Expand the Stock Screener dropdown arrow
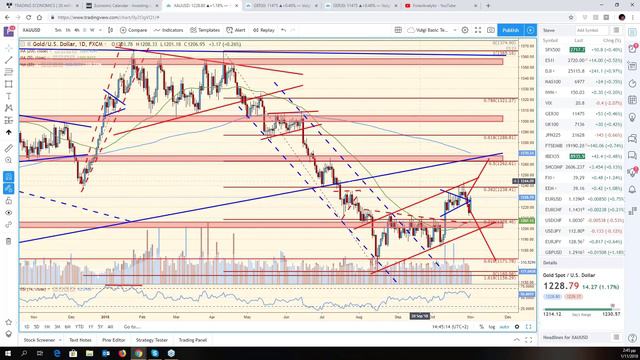The height and width of the screenshot is (360, 640). click(60, 340)
